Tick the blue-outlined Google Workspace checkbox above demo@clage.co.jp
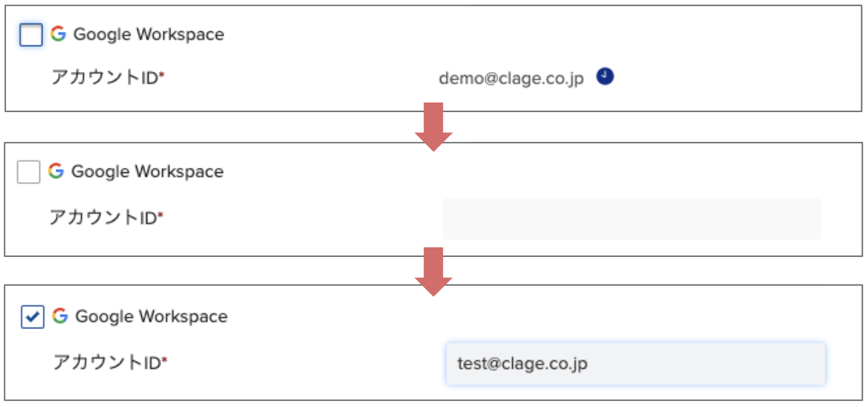This screenshot has height=407, width=868. pos(30,35)
